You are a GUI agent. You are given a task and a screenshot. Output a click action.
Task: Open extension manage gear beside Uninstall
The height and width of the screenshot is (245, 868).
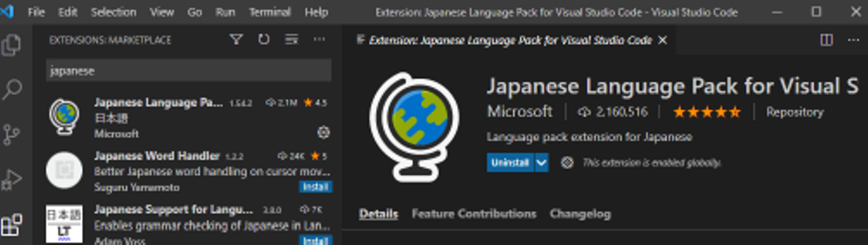[x=567, y=163]
